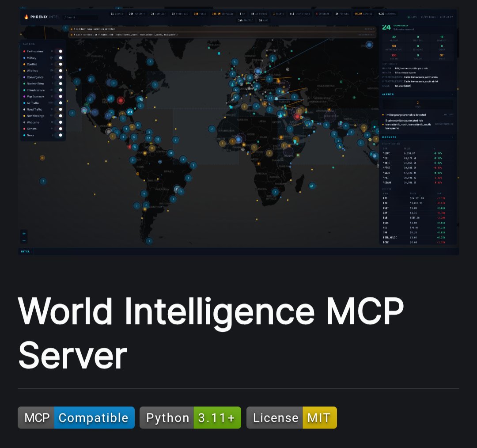Viewport: 477px width, 448px height.
Task: Open the INTEL tab at the bottom
Action: [26, 251]
